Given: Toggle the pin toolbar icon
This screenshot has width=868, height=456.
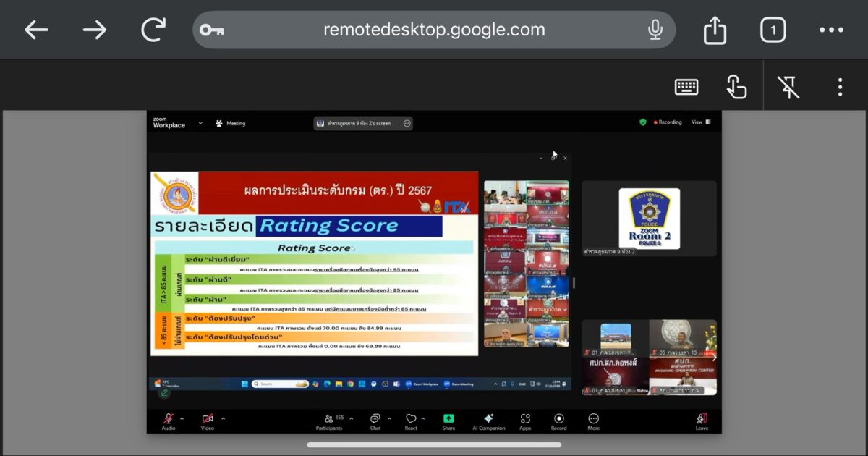Looking at the screenshot, I should coord(788,87).
